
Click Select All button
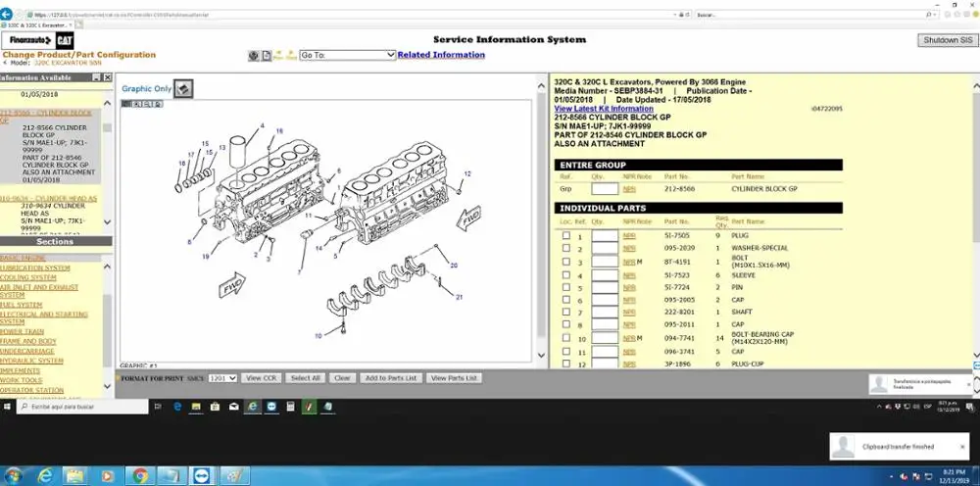click(x=306, y=378)
